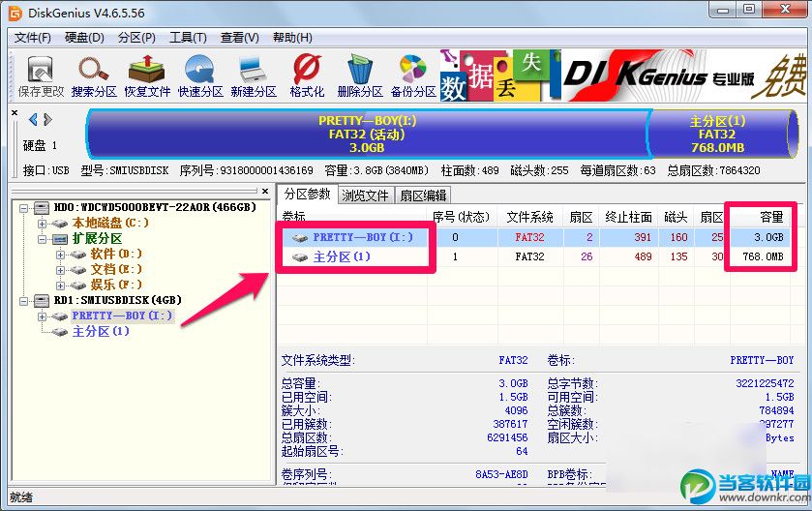The width and height of the screenshot is (812, 511).
Task: Open the 备份分区 backup partition tool
Action: 412,76
